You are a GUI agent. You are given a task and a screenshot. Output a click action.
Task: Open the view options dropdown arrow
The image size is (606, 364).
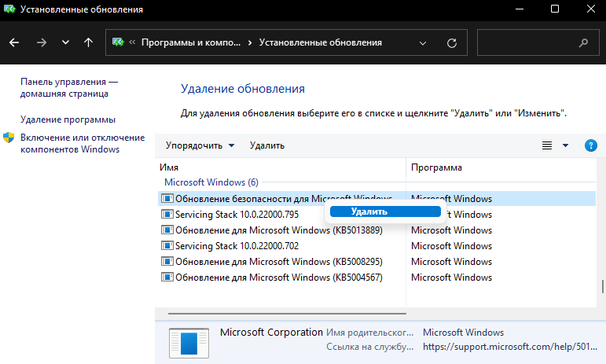(x=565, y=145)
